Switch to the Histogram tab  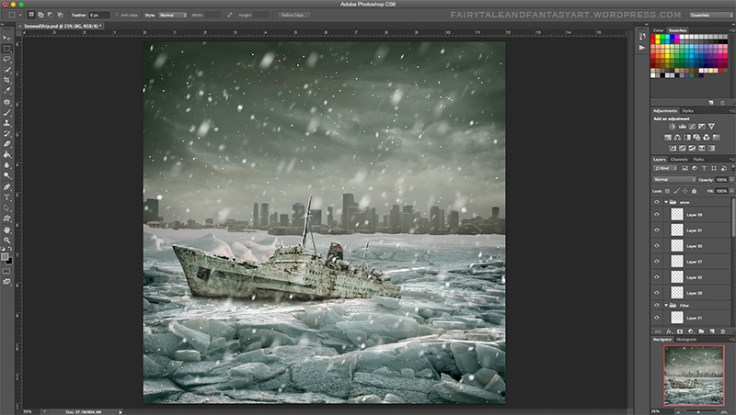click(x=686, y=339)
